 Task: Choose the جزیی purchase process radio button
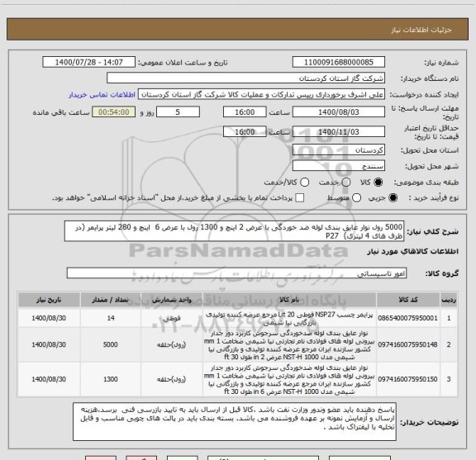393,198
